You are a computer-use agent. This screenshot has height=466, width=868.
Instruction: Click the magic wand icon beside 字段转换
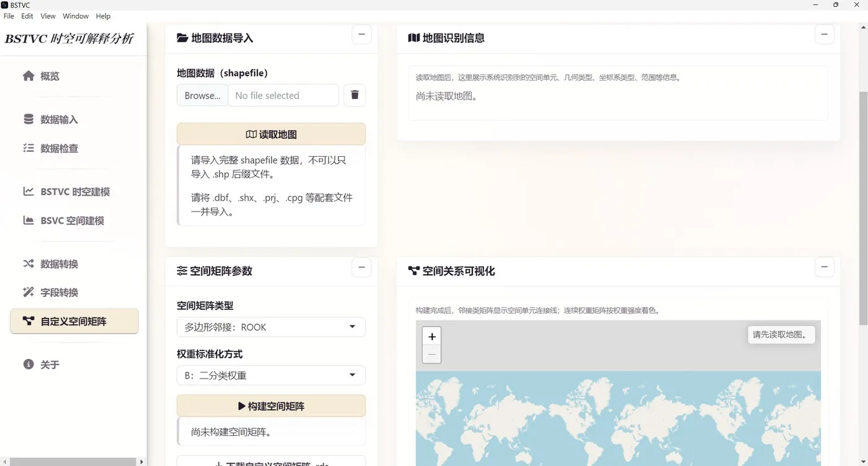(x=29, y=292)
